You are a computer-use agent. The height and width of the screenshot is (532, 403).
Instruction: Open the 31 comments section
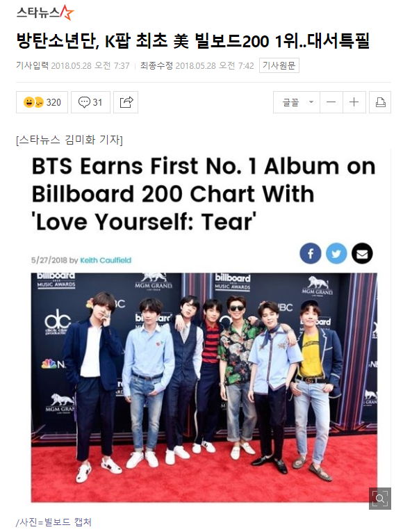click(x=90, y=102)
